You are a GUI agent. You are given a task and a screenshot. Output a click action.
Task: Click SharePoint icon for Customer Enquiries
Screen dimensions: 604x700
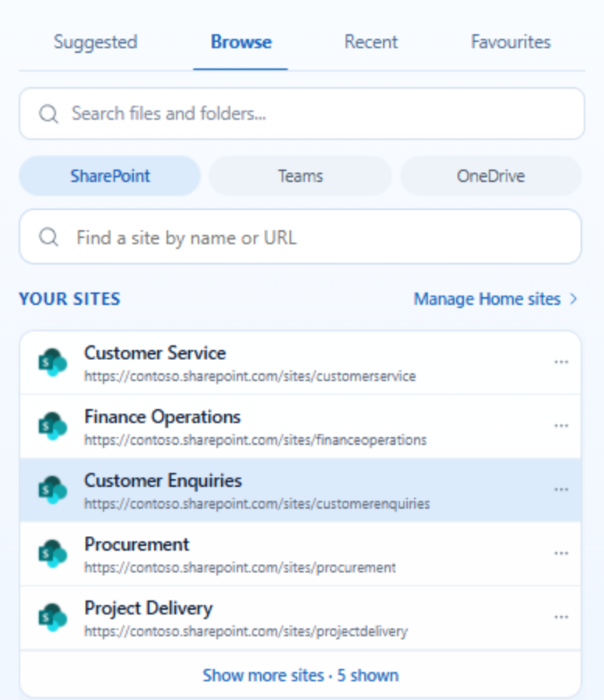(x=53, y=490)
